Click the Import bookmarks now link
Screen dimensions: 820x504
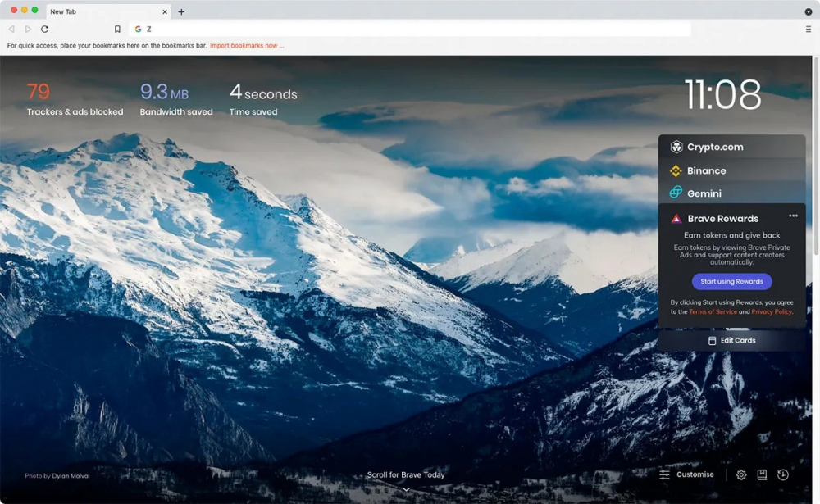click(246, 46)
